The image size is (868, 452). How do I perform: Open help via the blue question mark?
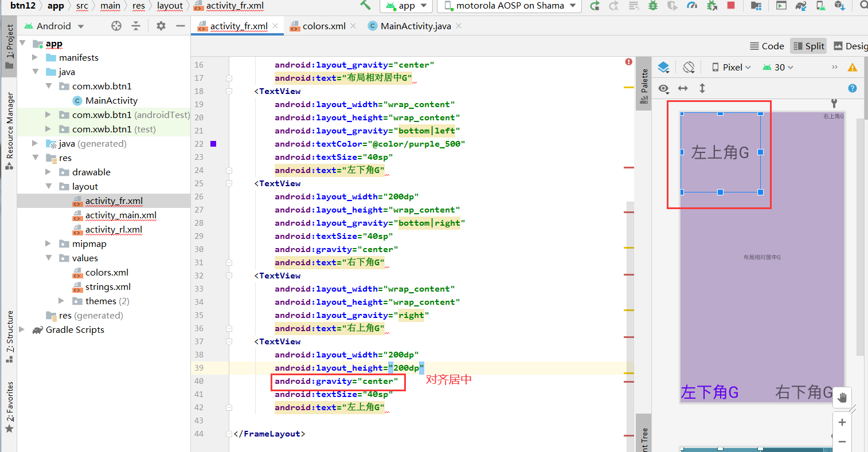point(852,88)
